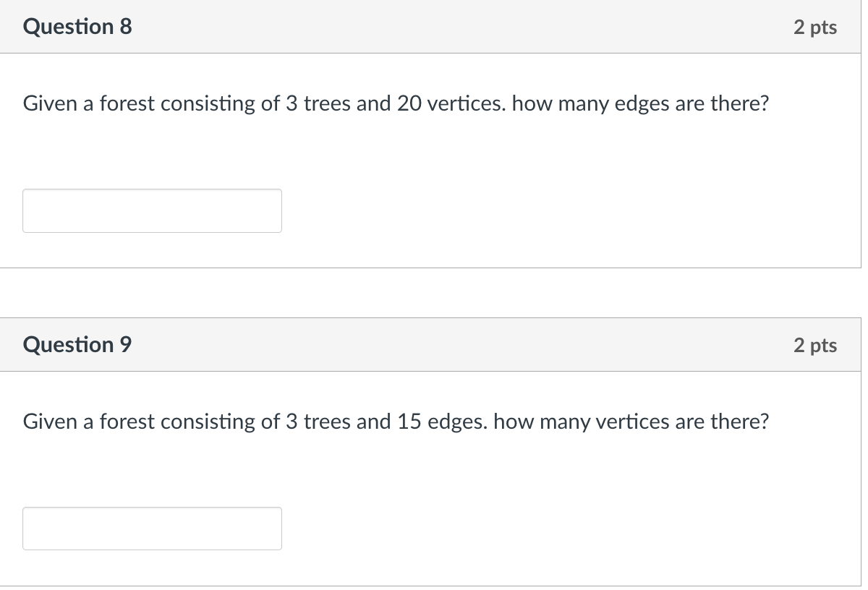Viewport: 868px width, 590px height.
Task: Click the Question 9 header
Action: coord(77,344)
